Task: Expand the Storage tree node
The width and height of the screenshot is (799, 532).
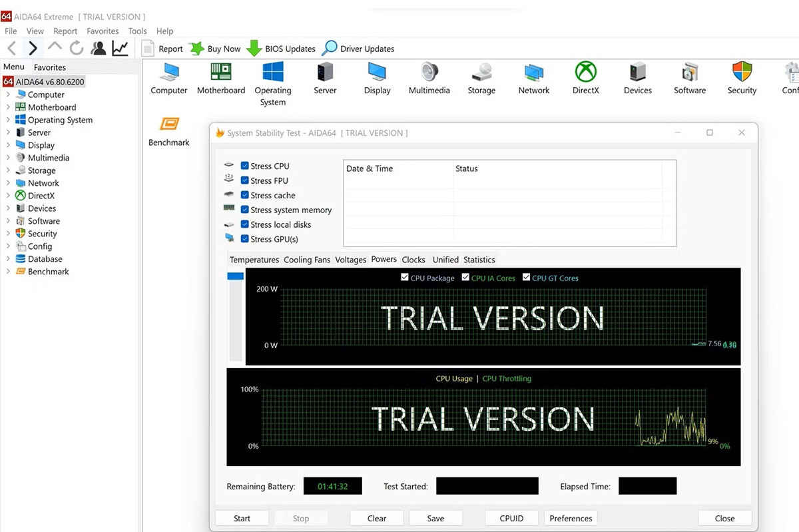Action: [8, 170]
